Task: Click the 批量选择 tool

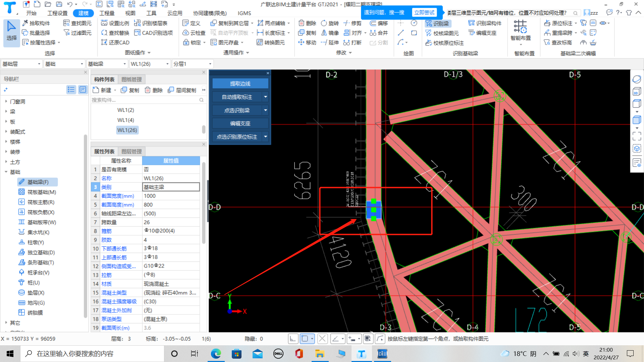Action: [x=36, y=33]
